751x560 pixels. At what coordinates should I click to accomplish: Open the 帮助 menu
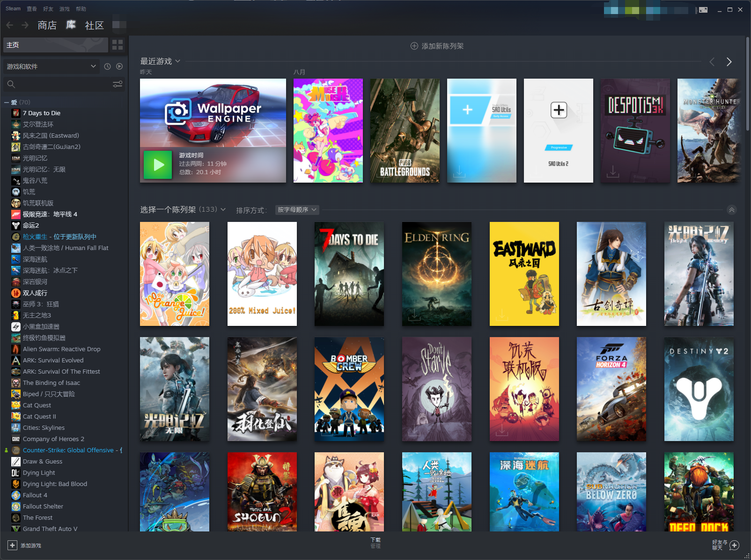(x=81, y=9)
